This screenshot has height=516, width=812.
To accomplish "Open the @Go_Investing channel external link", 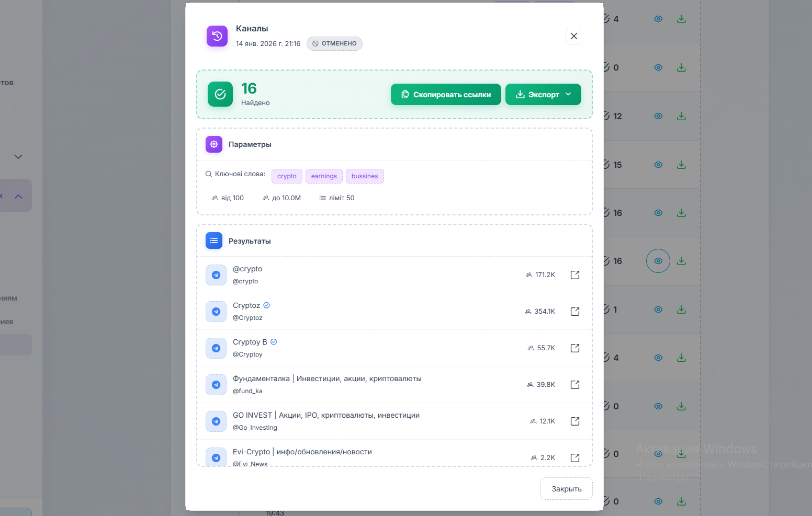I will tap(574, 421).
